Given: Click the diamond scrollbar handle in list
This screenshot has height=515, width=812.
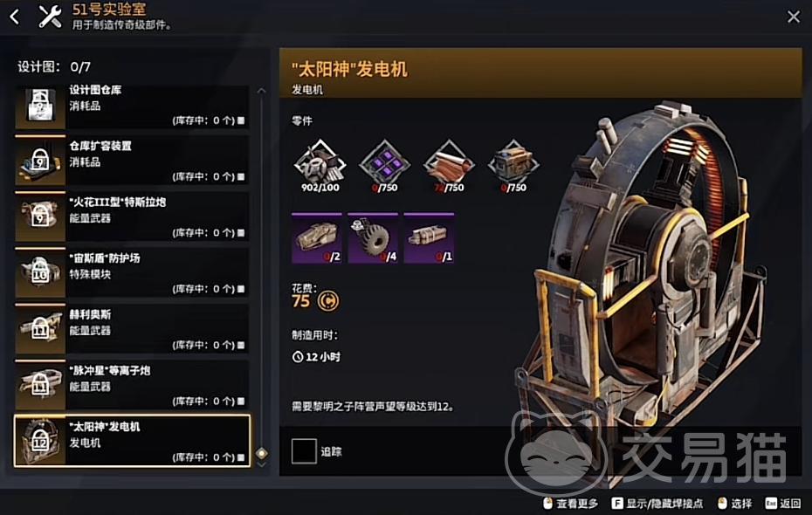Looking at the screenshot, I should tap(262, 453).
